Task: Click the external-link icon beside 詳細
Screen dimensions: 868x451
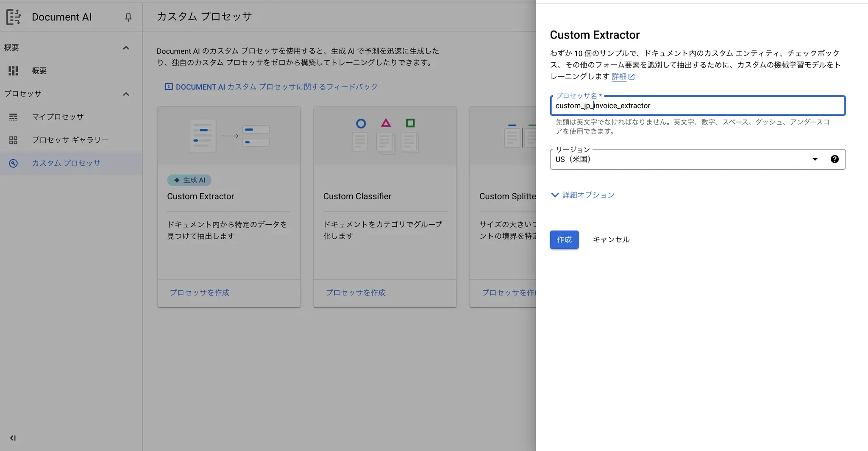Action: click(632, 77)
